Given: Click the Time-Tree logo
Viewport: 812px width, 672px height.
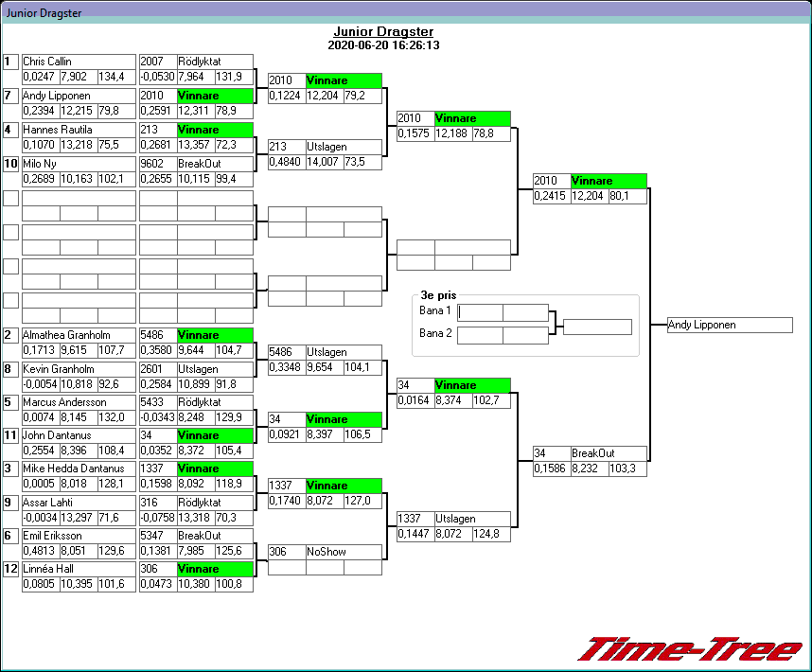Looking at the screenshot, I should 690,648.
